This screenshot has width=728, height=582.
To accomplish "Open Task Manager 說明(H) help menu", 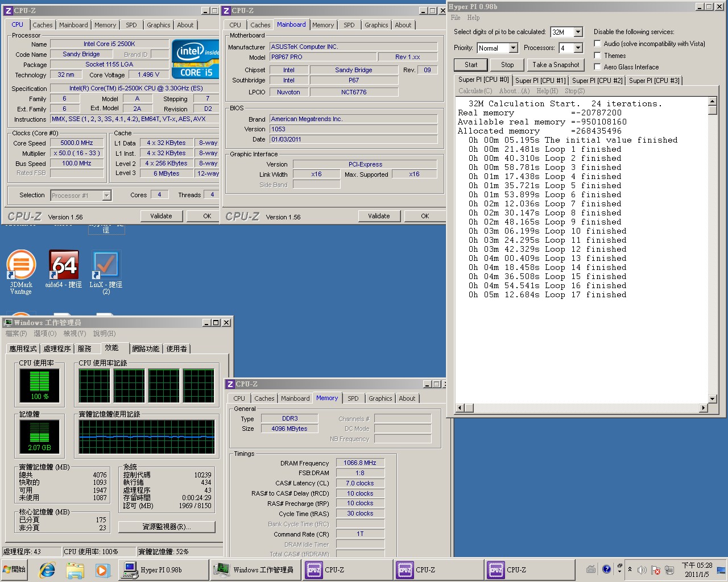I will click(x=105, y=334).
